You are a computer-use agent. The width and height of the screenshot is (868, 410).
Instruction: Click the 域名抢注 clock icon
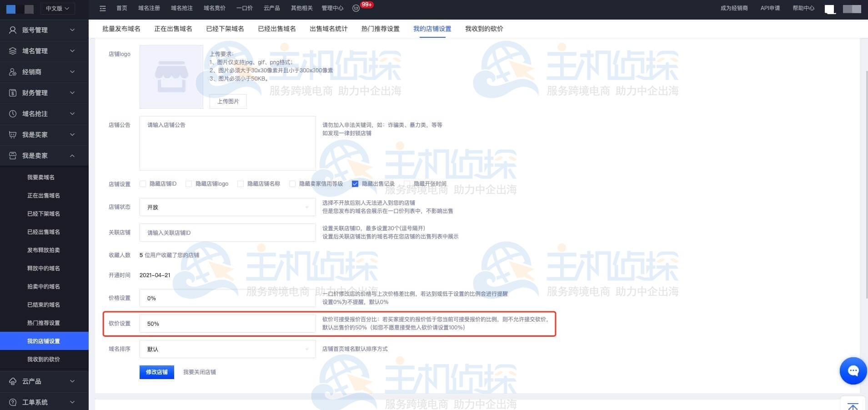(12, 113)
